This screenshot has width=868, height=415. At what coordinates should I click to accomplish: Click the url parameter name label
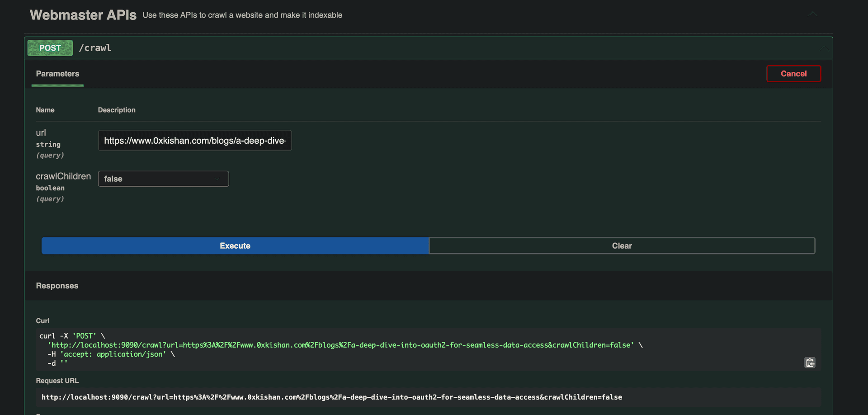point(41,132)
